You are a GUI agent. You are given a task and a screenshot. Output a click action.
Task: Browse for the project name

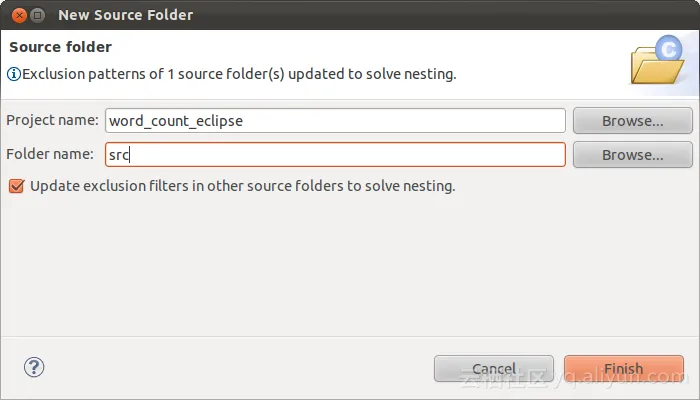(632, 121)
